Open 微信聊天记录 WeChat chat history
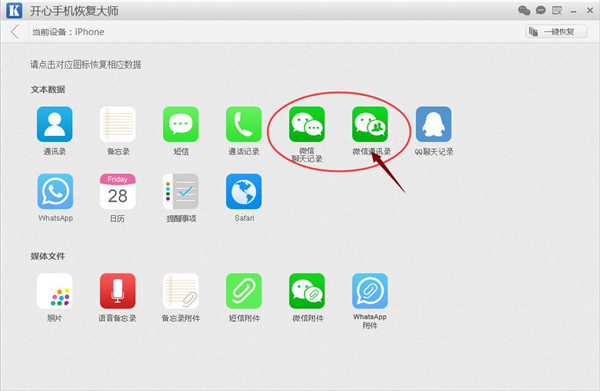 tap(307, 124)
